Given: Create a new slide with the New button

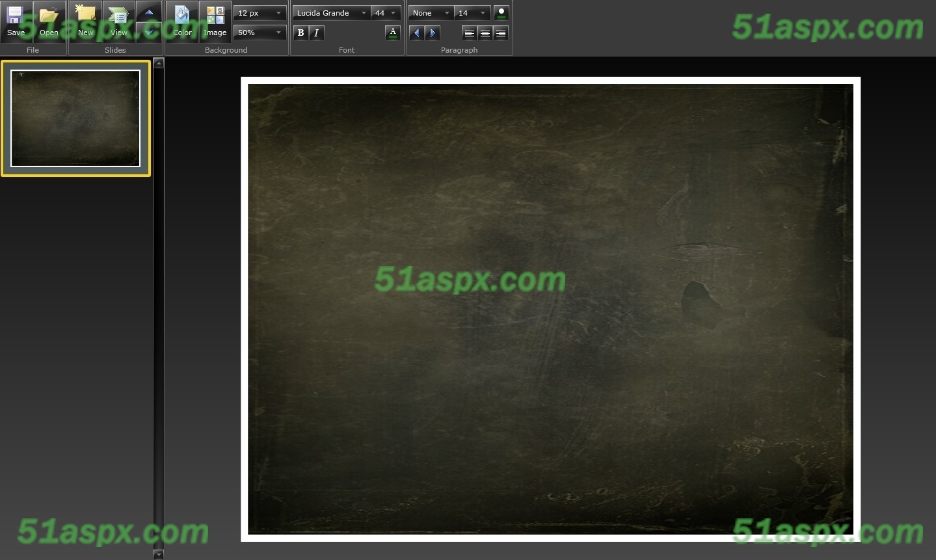Looking at the screenshot, I should coord(86,22).
